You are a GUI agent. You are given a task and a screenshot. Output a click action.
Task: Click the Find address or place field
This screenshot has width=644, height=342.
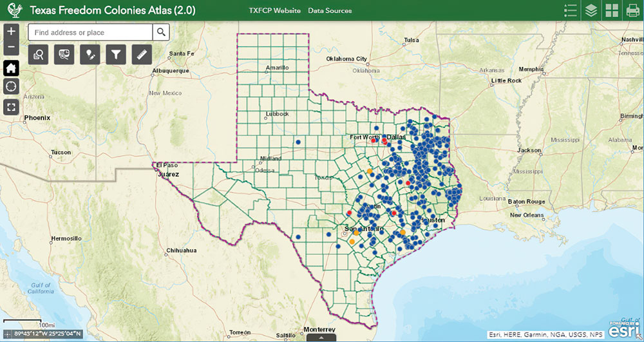(90, 32)
